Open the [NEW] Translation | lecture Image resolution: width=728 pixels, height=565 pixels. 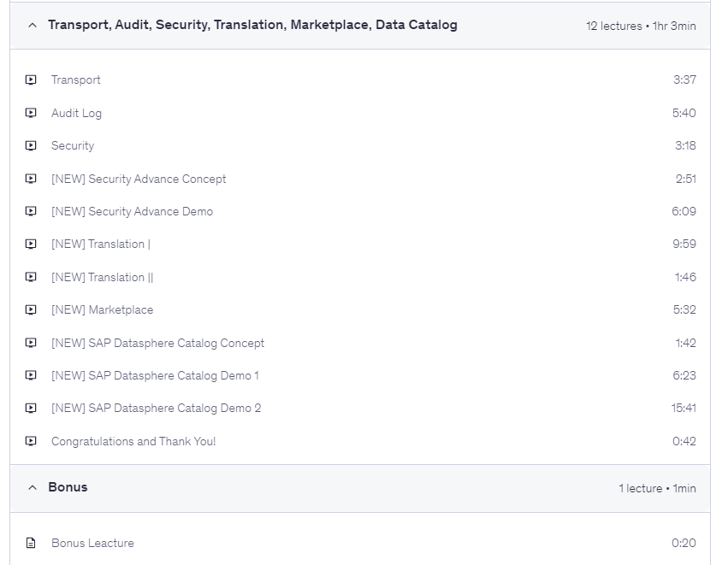pyautogui.click(x=101, y=244)
